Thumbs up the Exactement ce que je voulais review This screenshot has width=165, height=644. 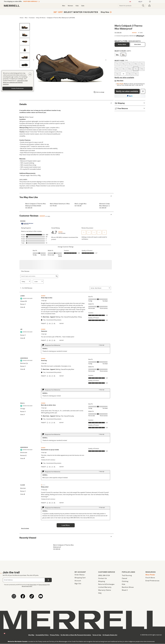tap(48, 467)
